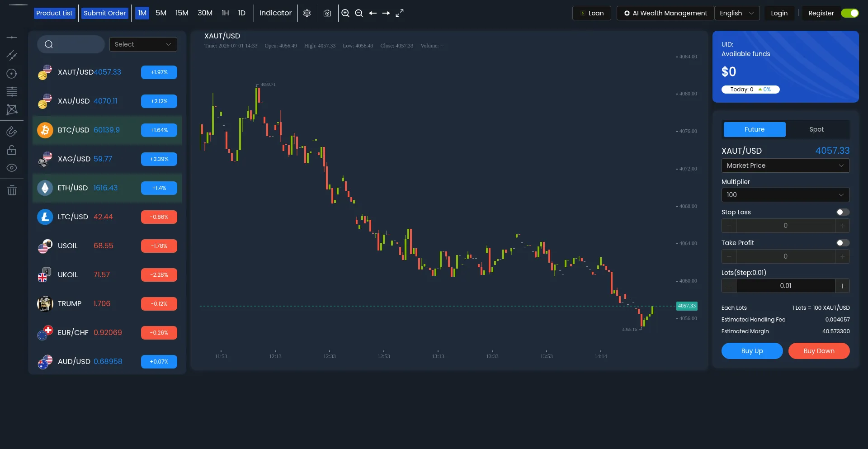Select the 15M timeframe
The height and width of the screenshot is (449, 868).
(x=182, y=13)
